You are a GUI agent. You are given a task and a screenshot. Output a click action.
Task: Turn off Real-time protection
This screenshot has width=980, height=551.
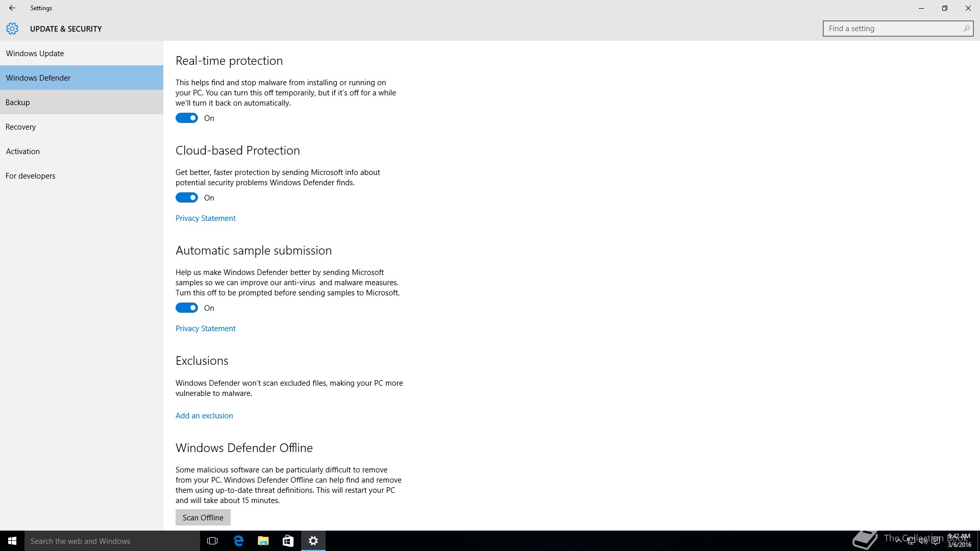point(187,118)
